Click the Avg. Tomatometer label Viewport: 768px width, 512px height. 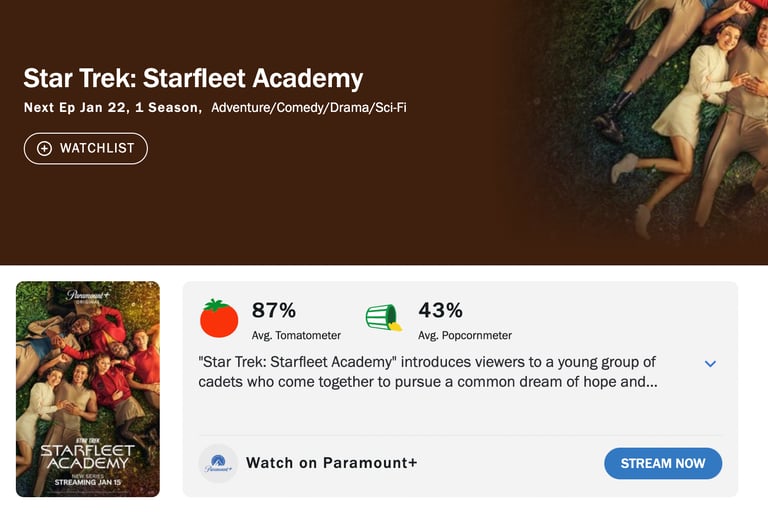click(296, 336)
